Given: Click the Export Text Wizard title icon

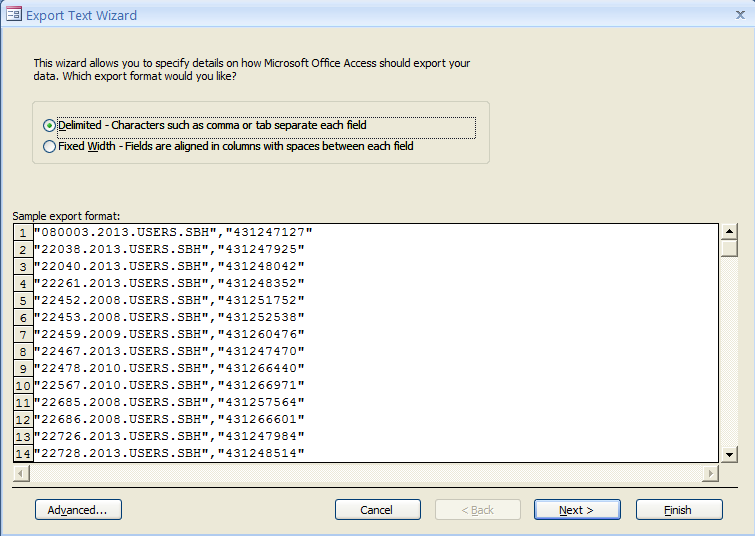Looking at the screenshot, I should click(x=13, y=15).
